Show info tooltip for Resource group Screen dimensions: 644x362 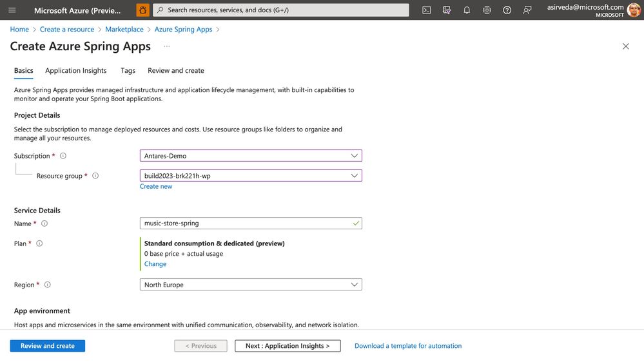tap(95, 176)
